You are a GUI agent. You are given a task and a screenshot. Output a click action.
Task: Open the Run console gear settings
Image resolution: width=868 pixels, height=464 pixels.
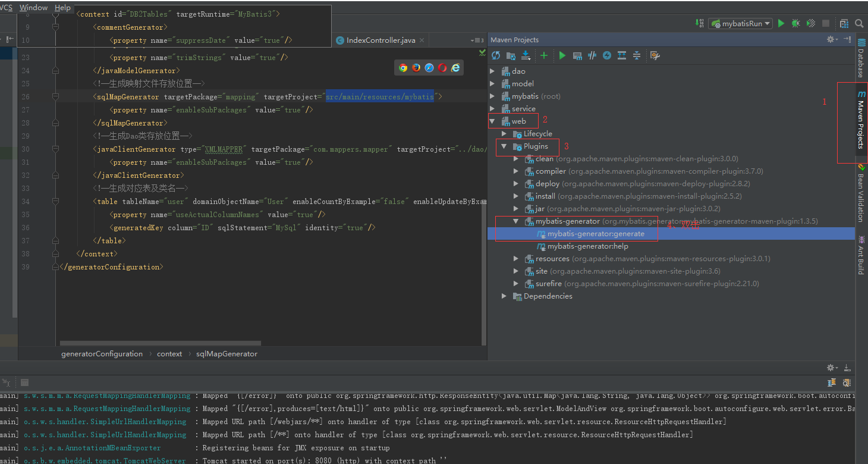click(832, 367)
